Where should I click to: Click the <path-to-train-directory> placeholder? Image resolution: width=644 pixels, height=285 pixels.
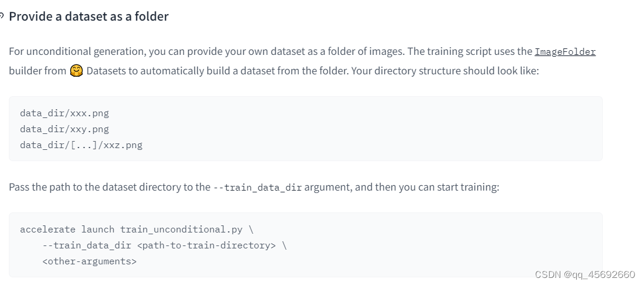[x=206, y=245]
